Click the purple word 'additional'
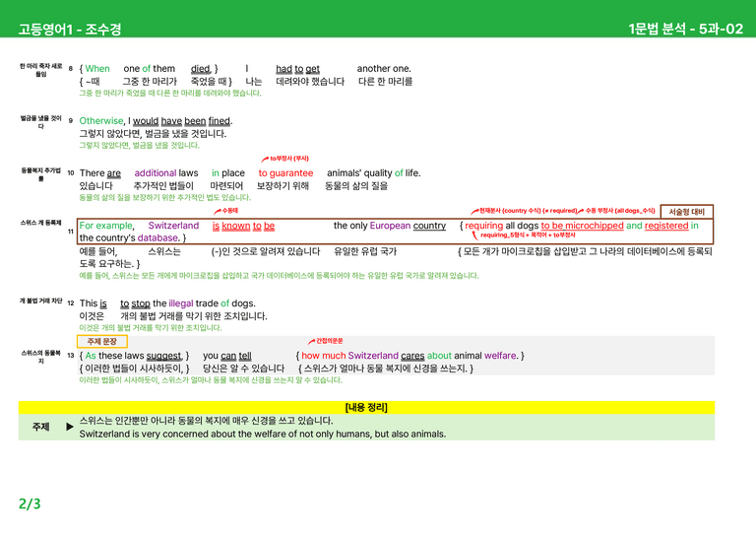 156,172
